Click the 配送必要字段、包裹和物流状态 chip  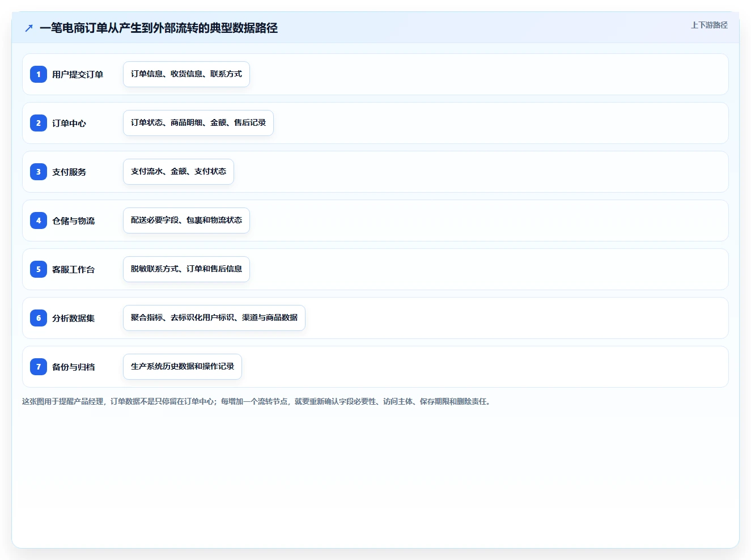pyautogui.click(x=186, y=220)
